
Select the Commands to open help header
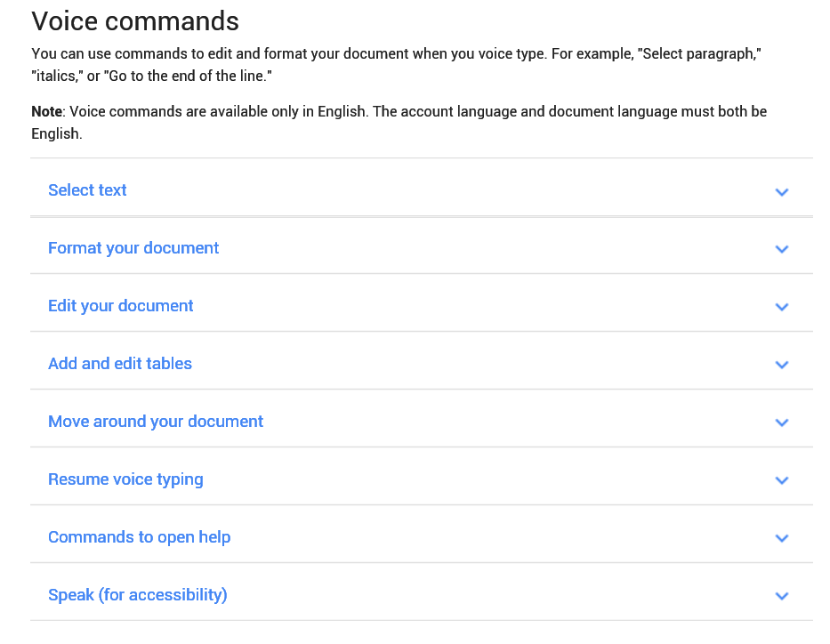pyautogui.click(x=139, y=536)
